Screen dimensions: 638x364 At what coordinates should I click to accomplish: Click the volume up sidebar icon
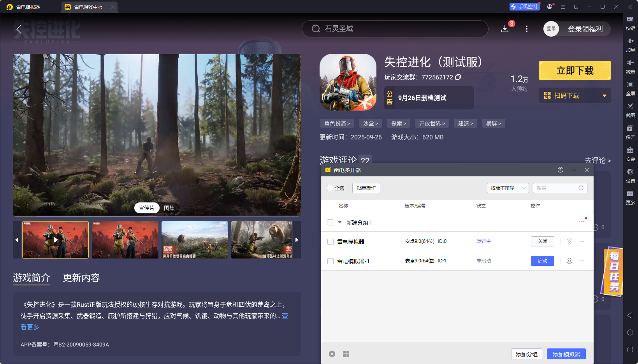coord(630,44)
